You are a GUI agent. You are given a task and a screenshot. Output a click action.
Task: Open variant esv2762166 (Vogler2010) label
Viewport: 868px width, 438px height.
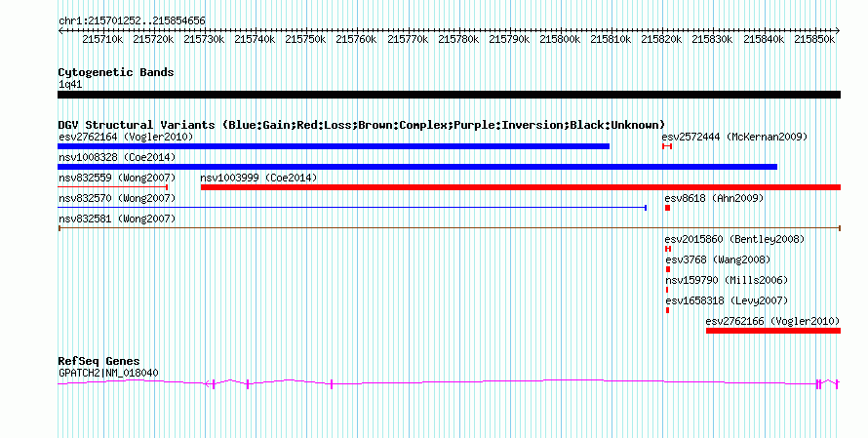pos(772,321)
